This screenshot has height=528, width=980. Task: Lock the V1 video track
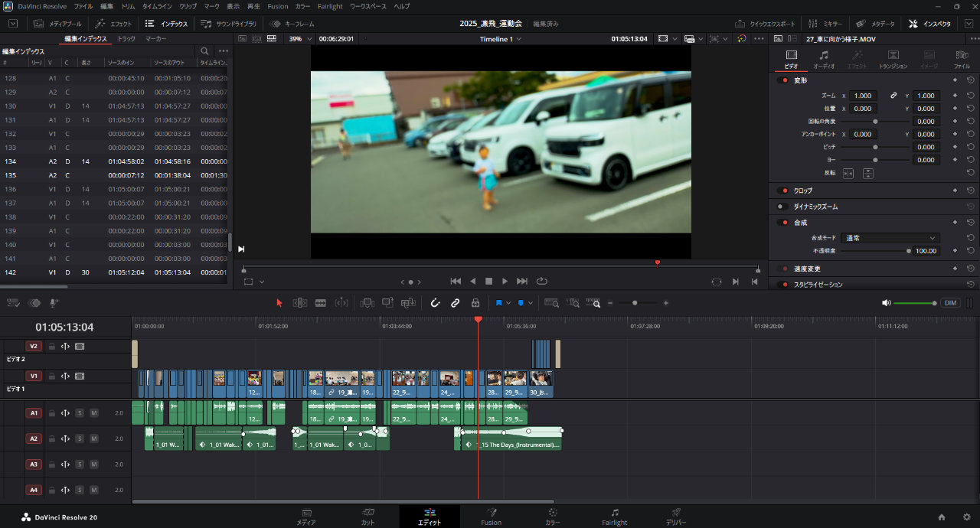click(52, 376)
